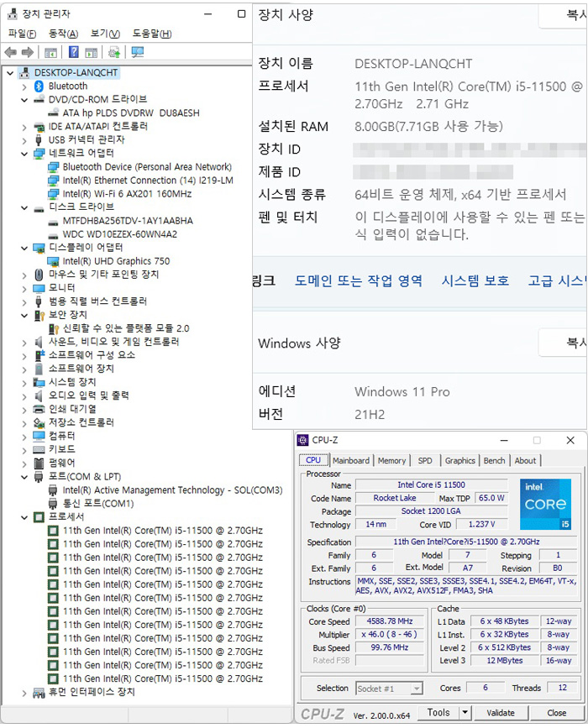Click the Intel Core i5 logo in CPU-Z

[545, 504]
